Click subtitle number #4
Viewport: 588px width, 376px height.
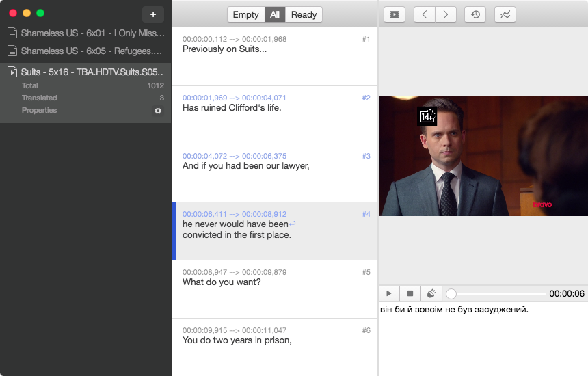[366, 214]
